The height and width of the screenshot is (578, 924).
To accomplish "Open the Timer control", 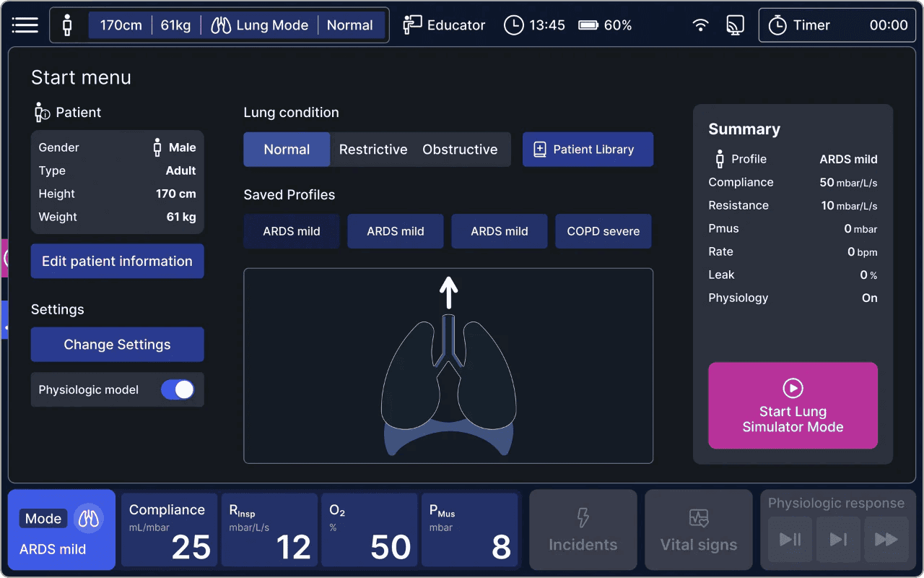I will click(x=837, y=25).
